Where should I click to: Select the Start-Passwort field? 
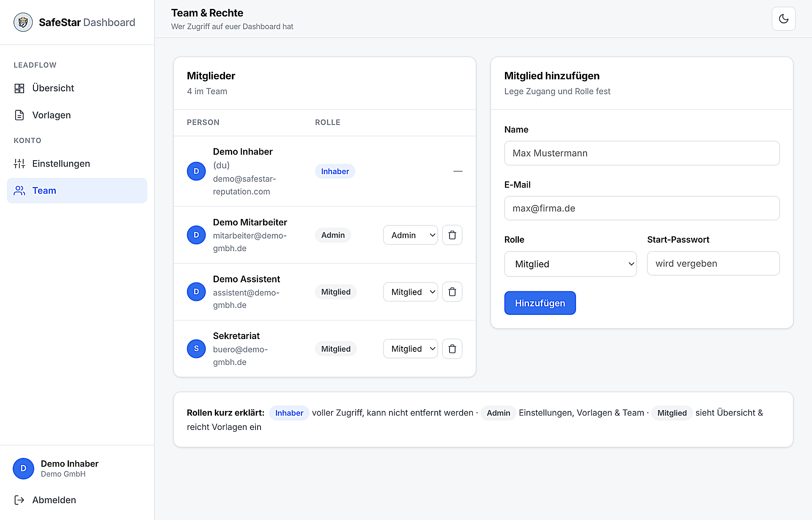click(713, 263)
